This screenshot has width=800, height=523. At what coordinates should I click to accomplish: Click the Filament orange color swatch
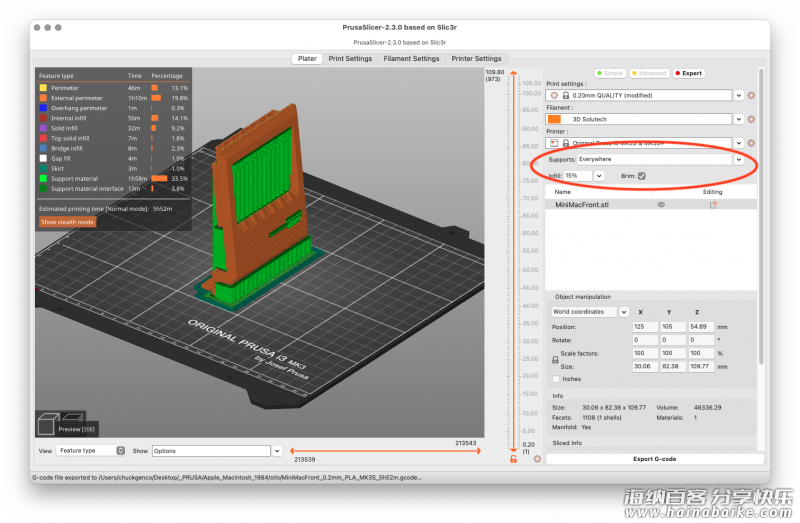(554, 119)
